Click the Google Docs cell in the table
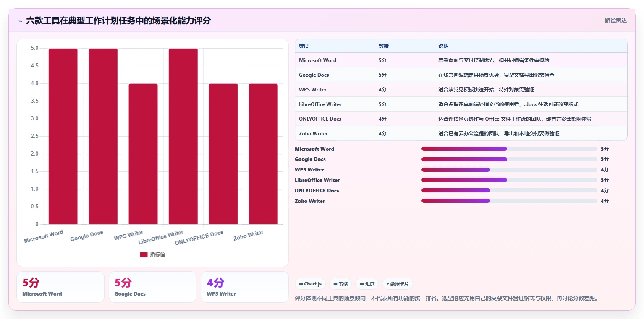Screen dimensions: 644x319 click(x=314, y=75)
